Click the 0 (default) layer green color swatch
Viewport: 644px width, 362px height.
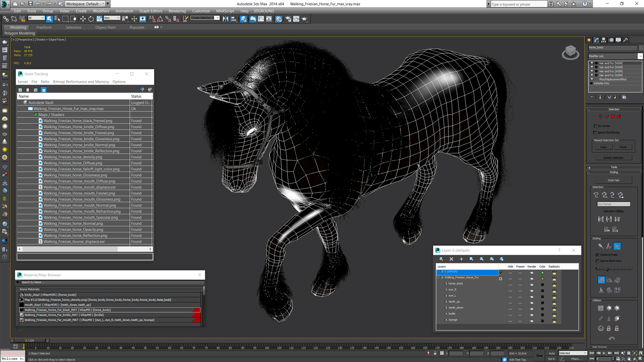click(x=542, y=273)
